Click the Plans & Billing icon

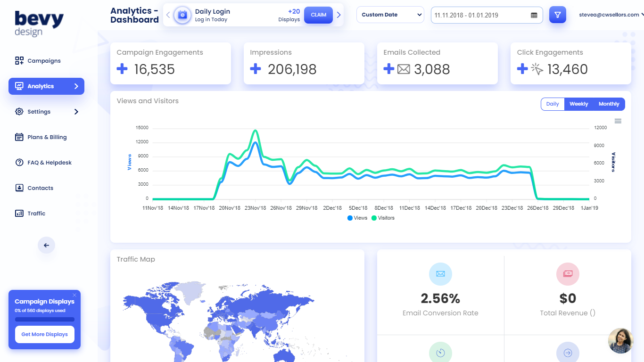point(19,137)
